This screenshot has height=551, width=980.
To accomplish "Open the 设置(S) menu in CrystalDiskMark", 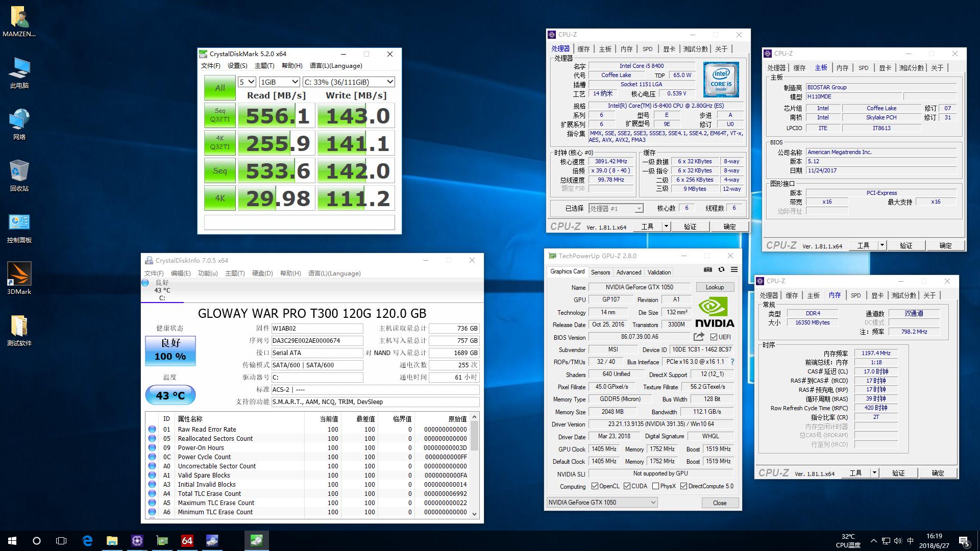I will click(237, 66).
